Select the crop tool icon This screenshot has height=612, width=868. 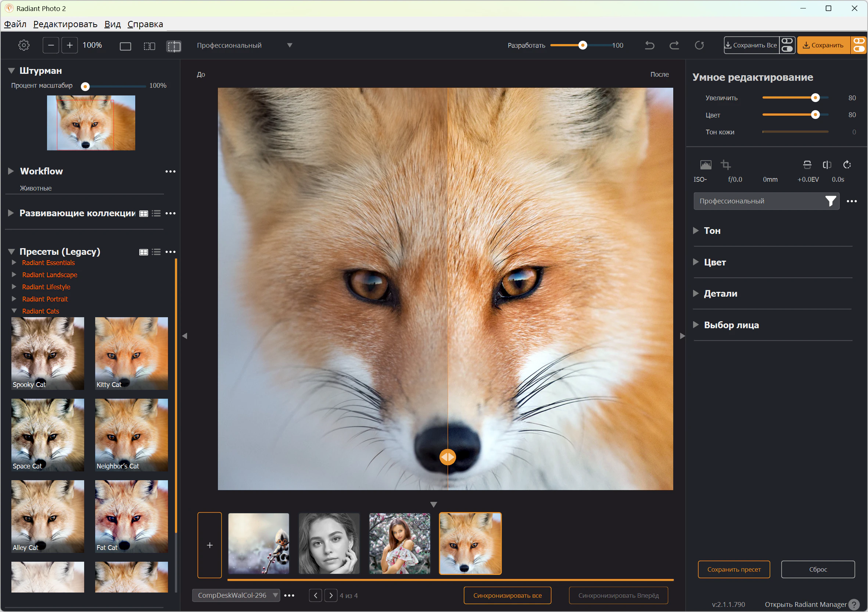(x=725, y=165)
